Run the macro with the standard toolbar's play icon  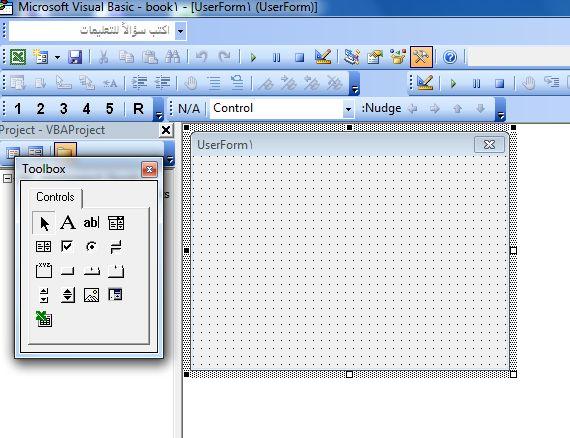pos(253,57)
